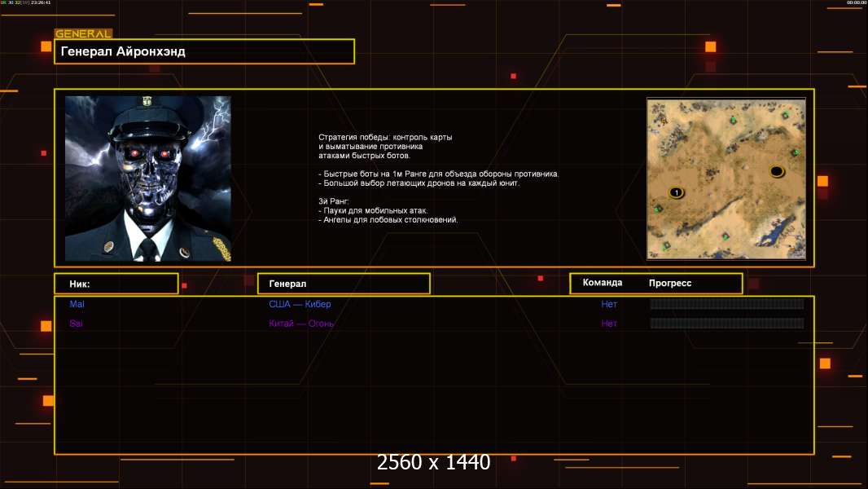Click player start position 1 on minimap
Screen dimensions: 868x489
point(676,192)
